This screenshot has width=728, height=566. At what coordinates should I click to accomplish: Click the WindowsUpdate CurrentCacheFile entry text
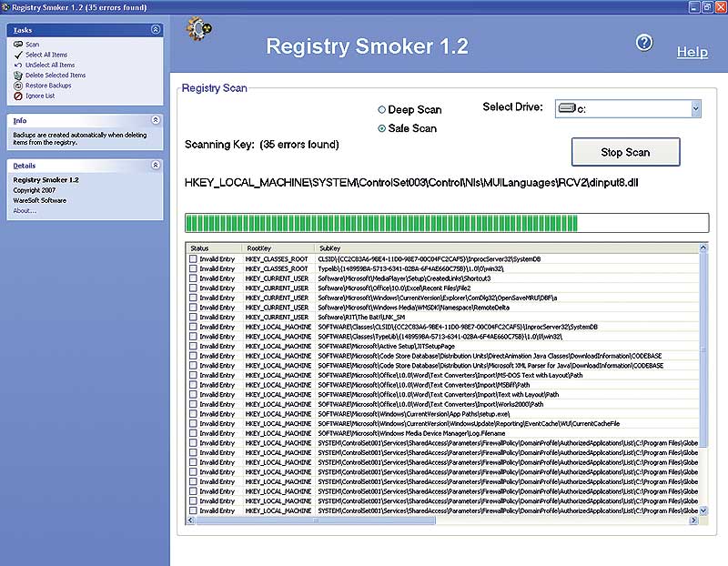(469, 424)
